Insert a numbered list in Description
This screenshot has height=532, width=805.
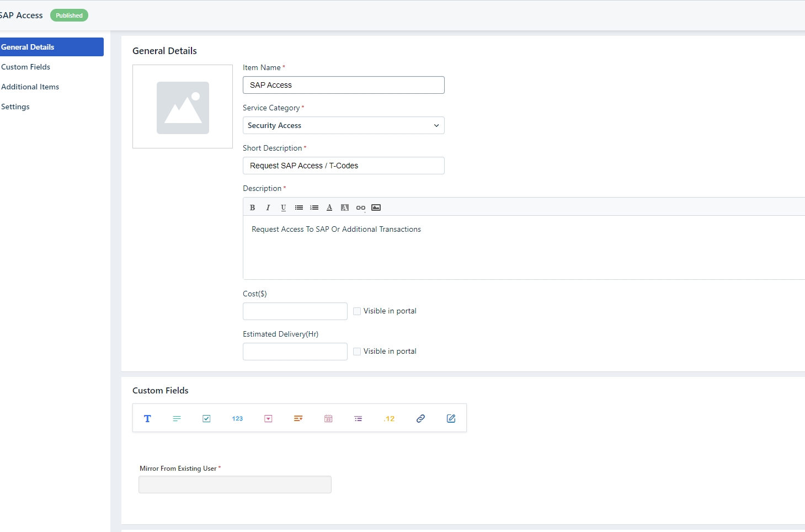(x=314, y=208)
